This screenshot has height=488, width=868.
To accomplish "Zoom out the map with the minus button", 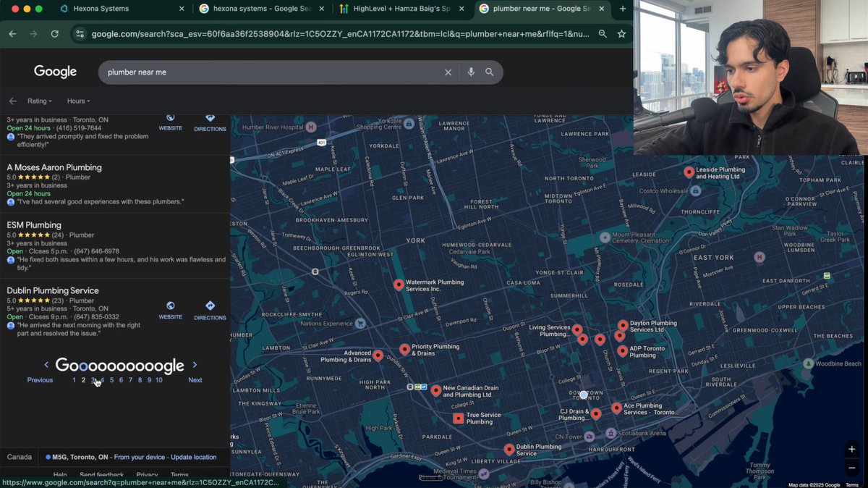I will pyautogui.click(x=852, y=468).
